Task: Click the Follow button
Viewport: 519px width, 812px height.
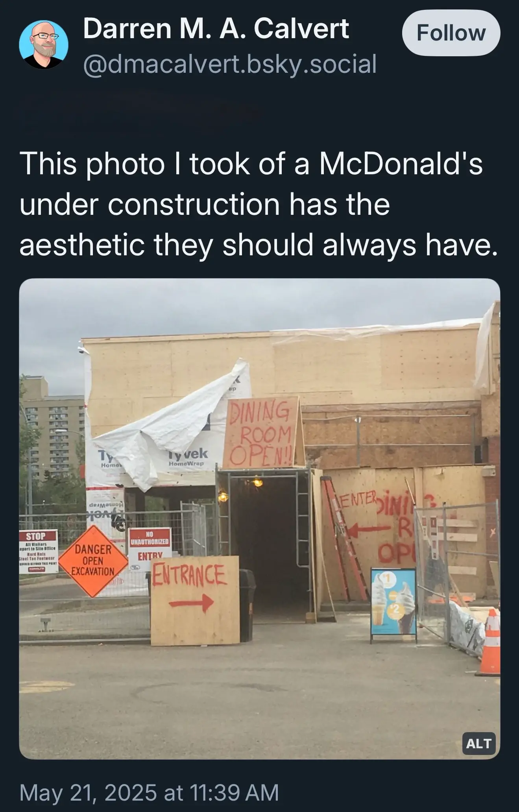Action: pos(451,33)
